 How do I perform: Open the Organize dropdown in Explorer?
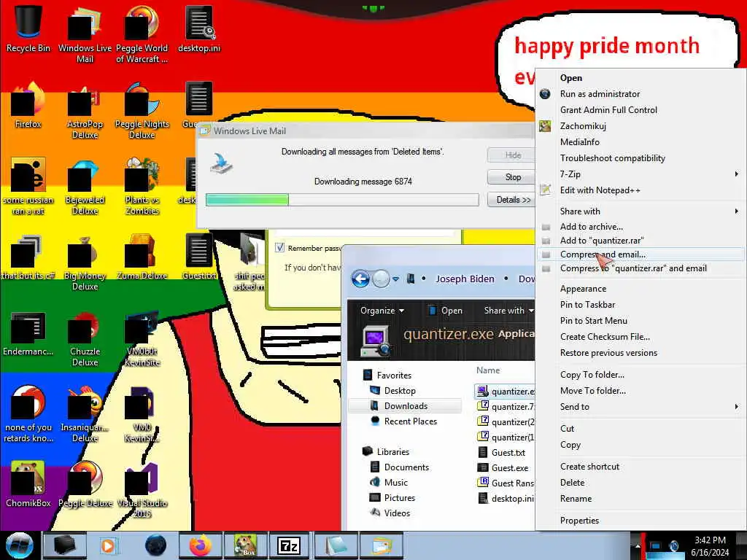click(x=382, y=311)
